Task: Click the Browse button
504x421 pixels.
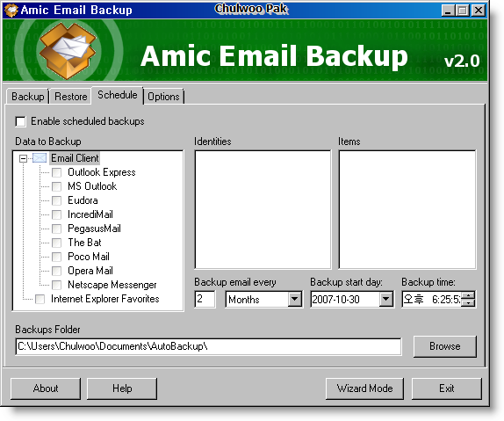Action: click(x=445, y=346)
